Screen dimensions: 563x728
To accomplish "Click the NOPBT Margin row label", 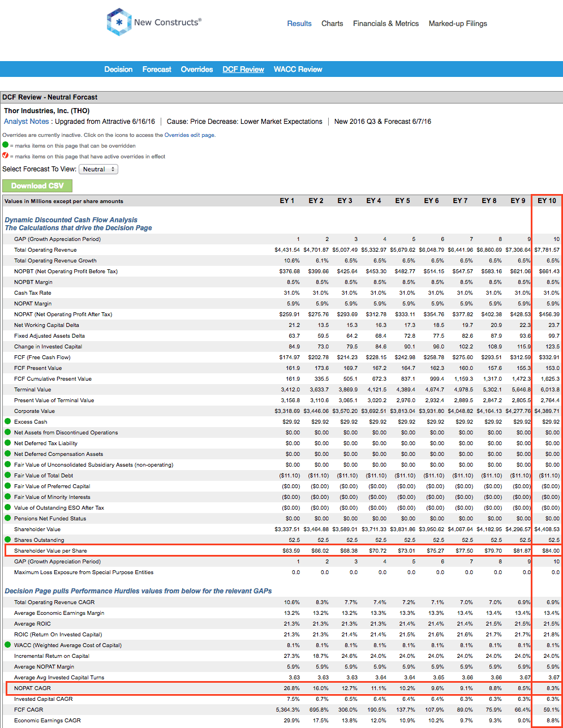I will click(x=34, y=282).
